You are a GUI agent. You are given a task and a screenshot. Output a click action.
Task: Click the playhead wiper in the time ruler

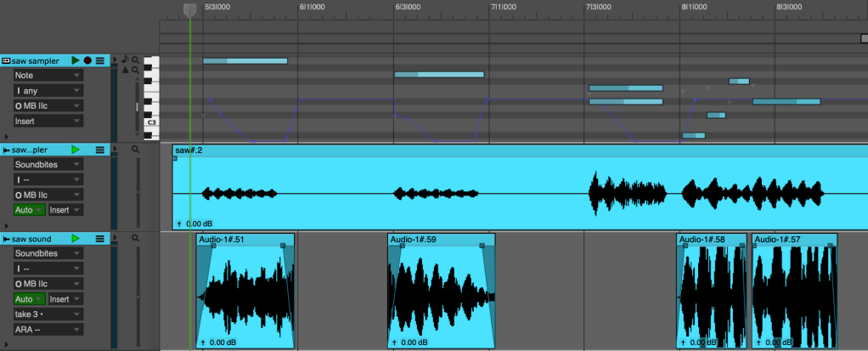click(189, 9)
